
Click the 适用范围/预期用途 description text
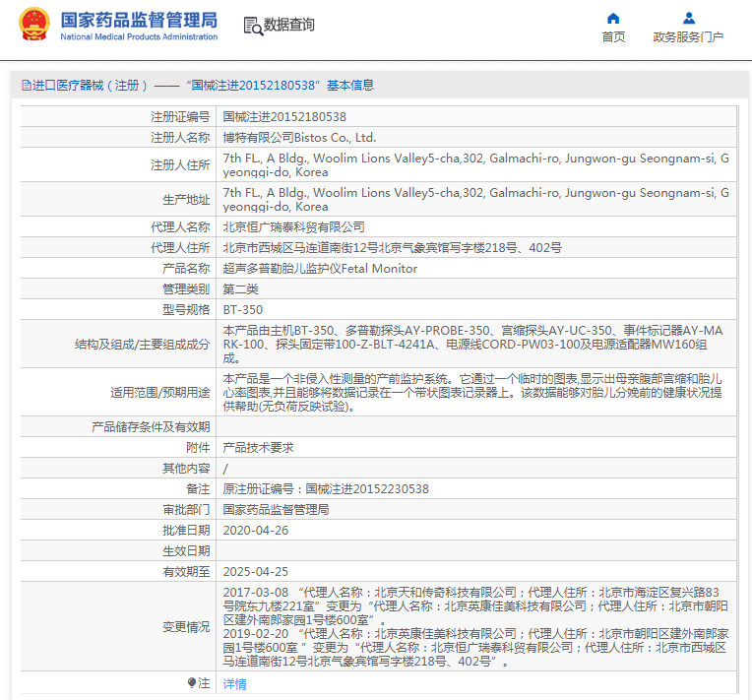[472, 392]
